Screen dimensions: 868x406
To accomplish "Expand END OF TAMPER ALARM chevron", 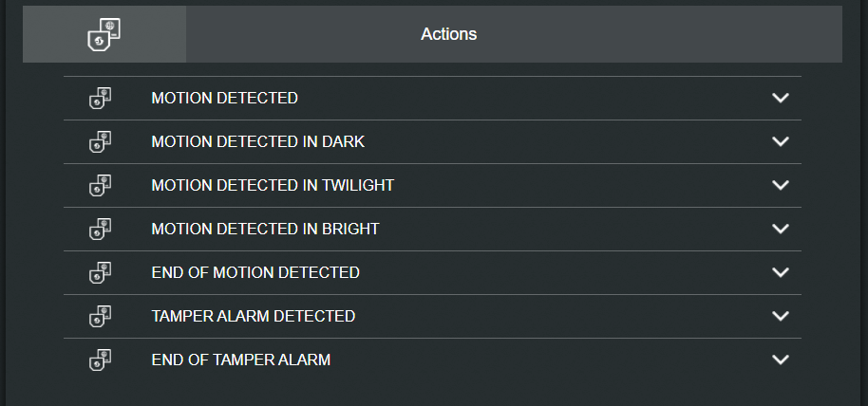I will (x=781, y=360).
